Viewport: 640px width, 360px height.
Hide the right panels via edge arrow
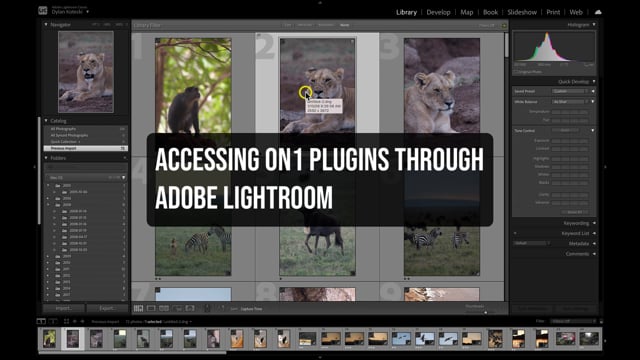coord(605,167)
